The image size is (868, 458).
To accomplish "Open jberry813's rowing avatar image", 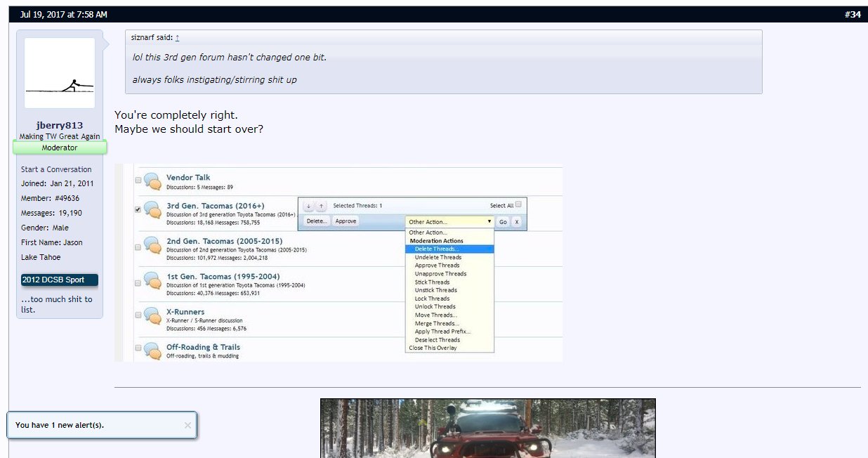I will point(60,73).
